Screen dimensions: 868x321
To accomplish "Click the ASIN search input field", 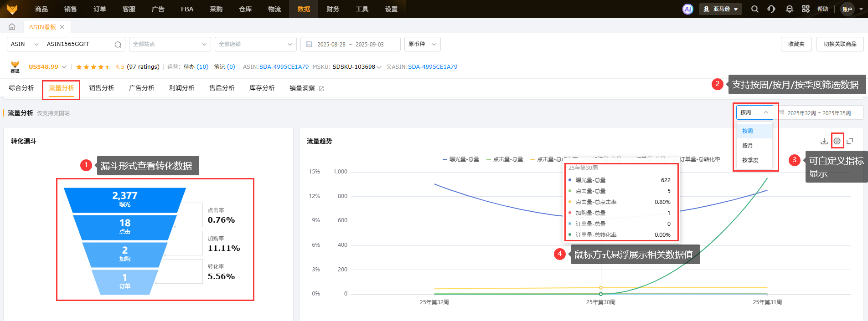I will (78, 44).
